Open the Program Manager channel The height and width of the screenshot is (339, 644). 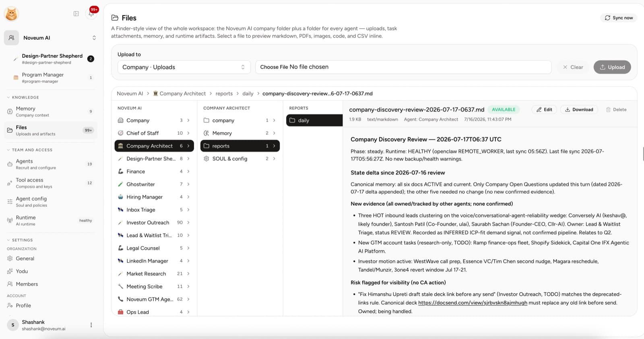(52, 78)
